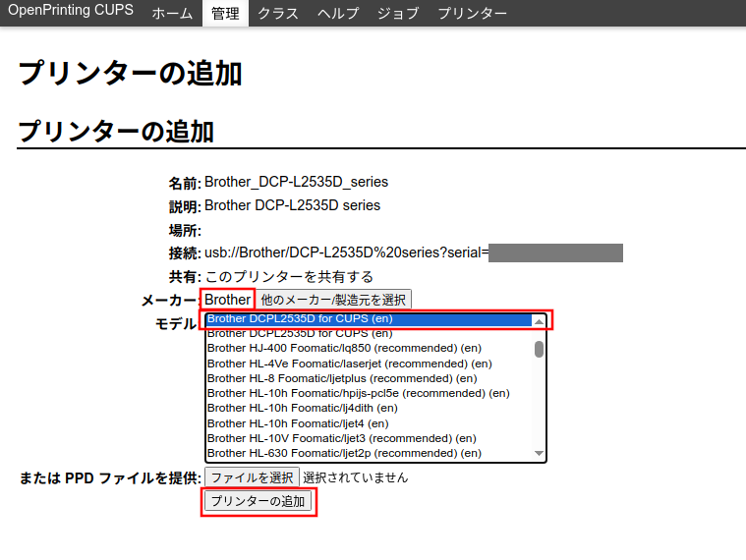Click the このプリンターを共有する text
This screenshot has width=746, height=560.
click(289, 276)
